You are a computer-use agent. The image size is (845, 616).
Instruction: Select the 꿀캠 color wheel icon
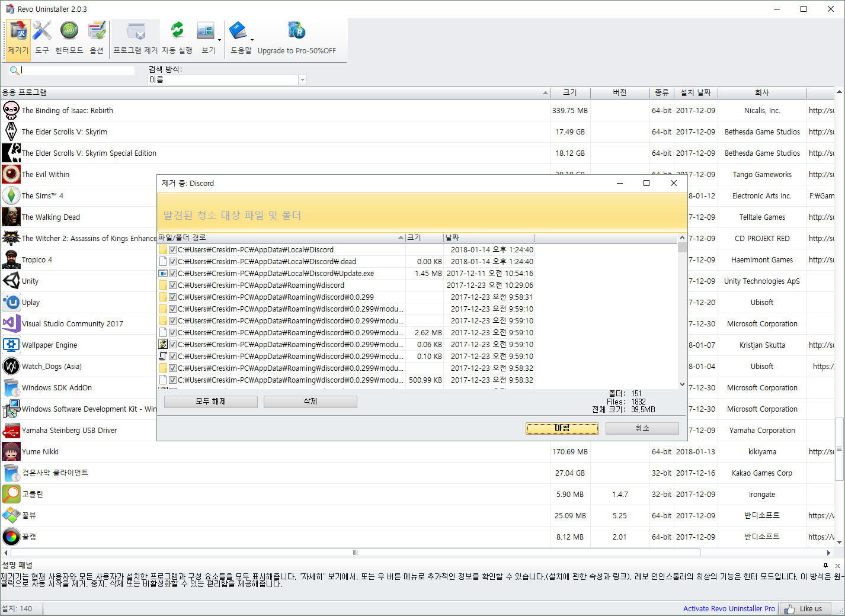click(x=11, y=537)
